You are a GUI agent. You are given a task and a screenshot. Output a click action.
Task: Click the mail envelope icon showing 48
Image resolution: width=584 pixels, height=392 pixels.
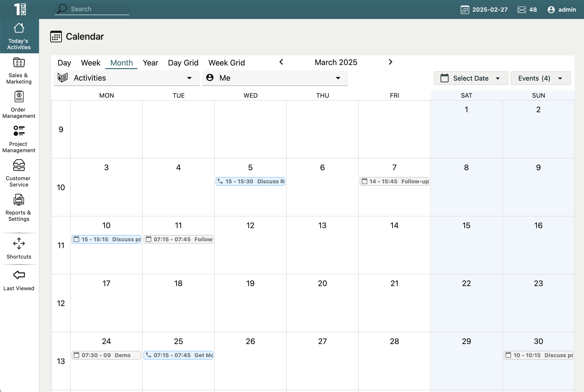522,10
